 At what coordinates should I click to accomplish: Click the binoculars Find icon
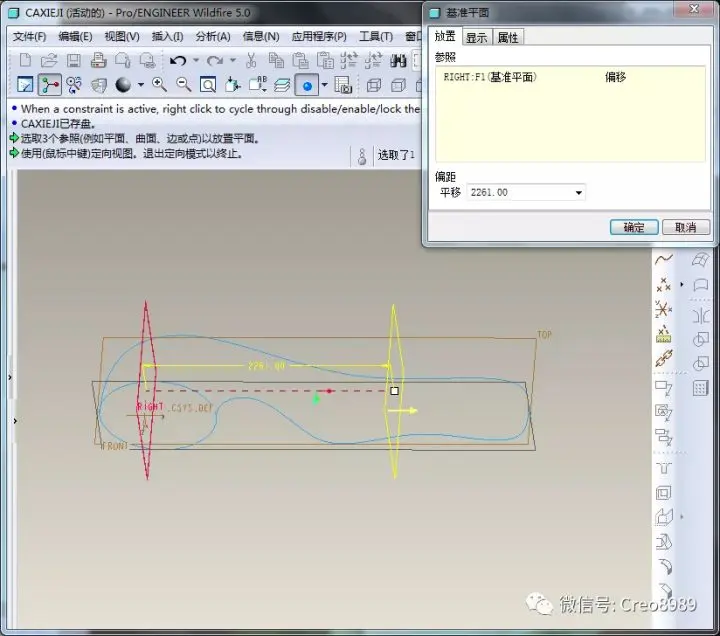[x=398, y=61]
